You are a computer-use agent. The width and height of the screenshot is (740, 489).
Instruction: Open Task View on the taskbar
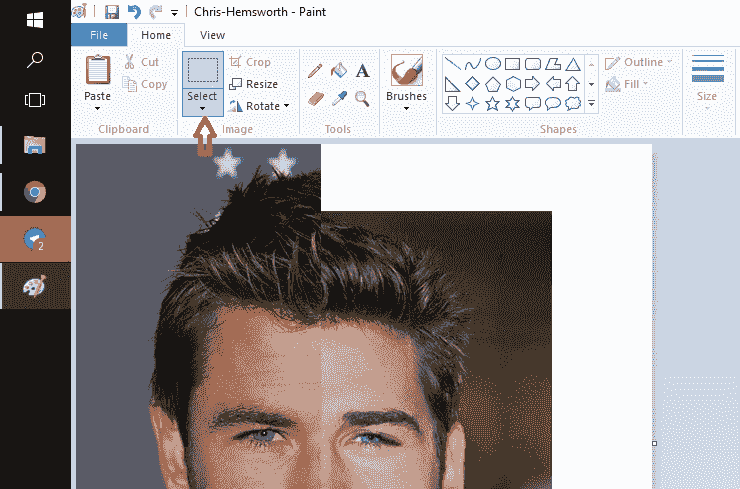(x=35, y=100)
